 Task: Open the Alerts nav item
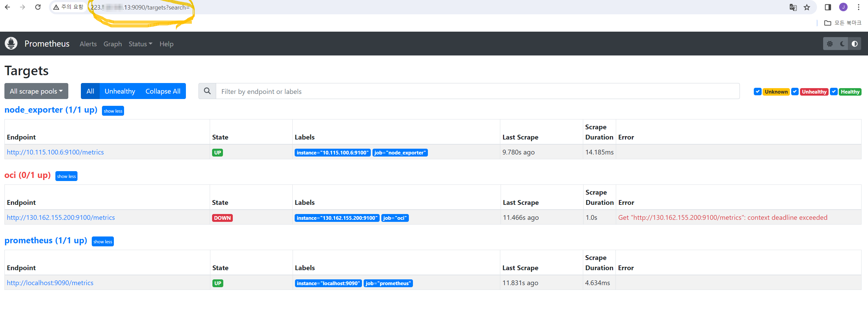coord(88,44)
